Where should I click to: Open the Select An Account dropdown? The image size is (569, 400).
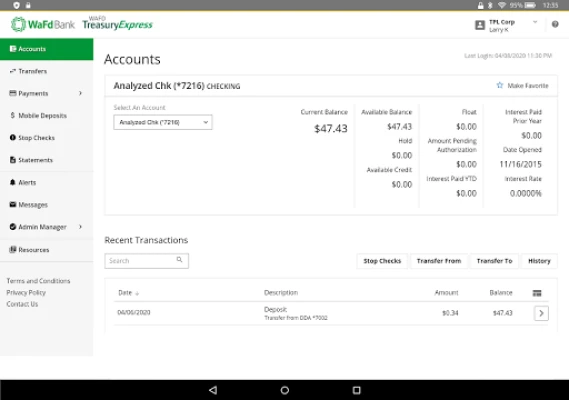click(x=163, y=122)
